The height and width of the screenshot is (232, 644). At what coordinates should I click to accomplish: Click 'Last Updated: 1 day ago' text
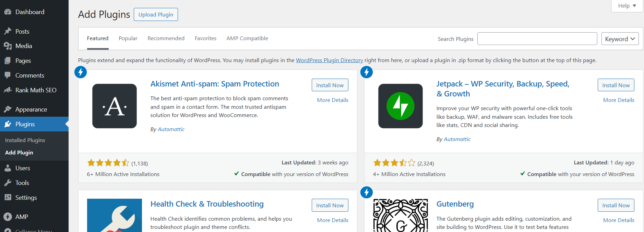coord(604,163)
